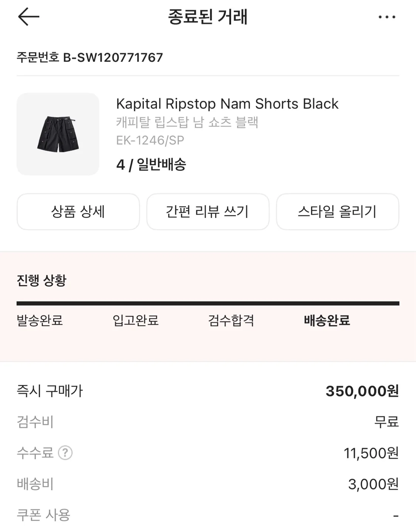Select the 발송완료 progress step
The width and height of the screenshot is (416, 532).
click(x=40, y=320)
